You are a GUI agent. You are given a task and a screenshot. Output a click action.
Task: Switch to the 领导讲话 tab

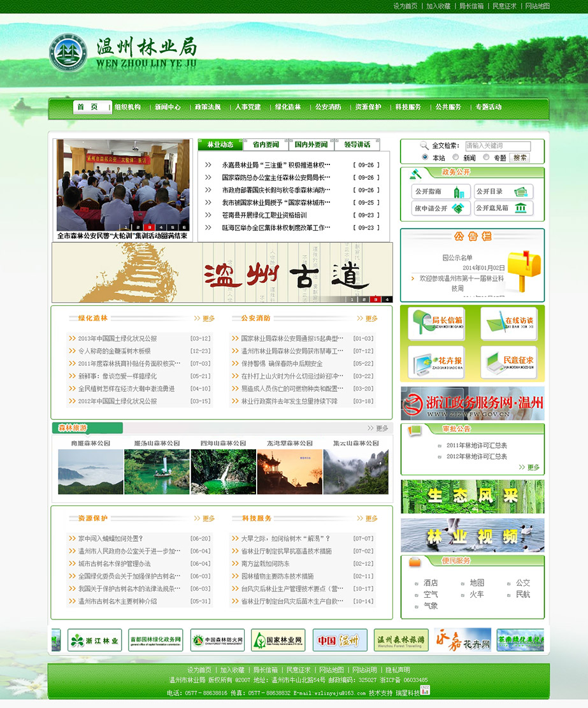pos(357,145)
